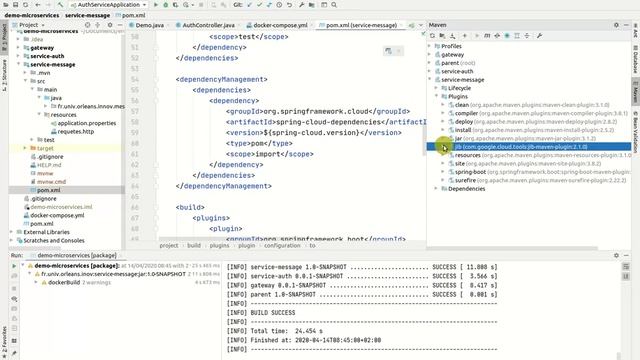
Task: Select requetes.http file in Project tree
Action: click(x=72, y=131)
